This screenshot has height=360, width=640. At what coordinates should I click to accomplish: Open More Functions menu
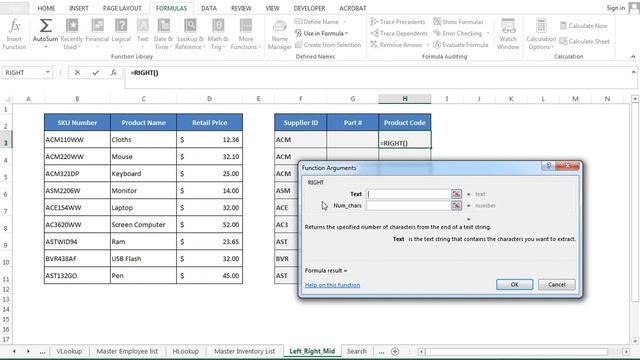pyautogui.click(x=245, y=34)
